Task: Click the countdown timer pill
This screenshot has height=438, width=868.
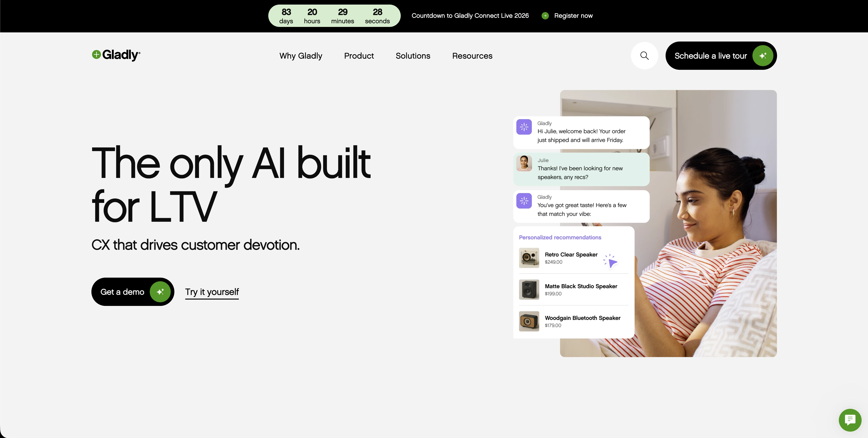Action: click(334, 16)
